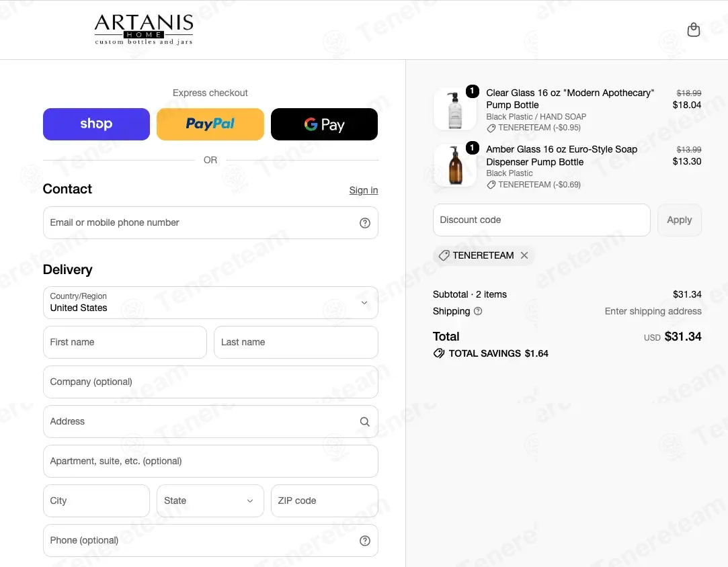The height and width of the screenshot is (567, 728).
Task: Click the 'Express checkout' heading text
Action: [210, 93]
